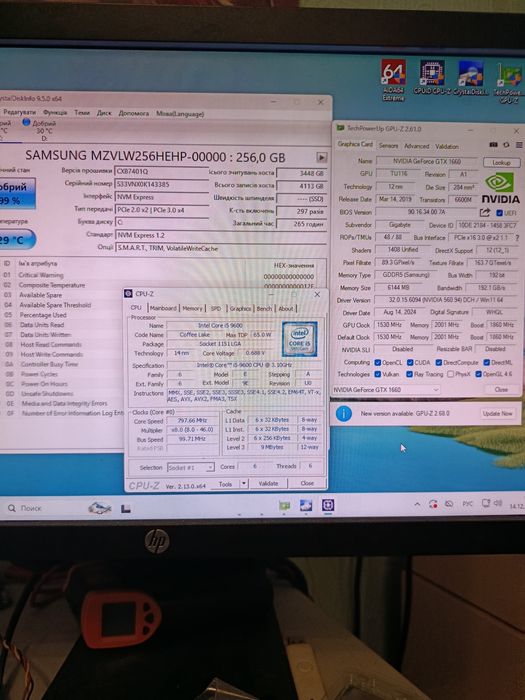This screenshot has width=525, height=700.
Task: Click the CPU-Z Close button
Action: [307, 483]
